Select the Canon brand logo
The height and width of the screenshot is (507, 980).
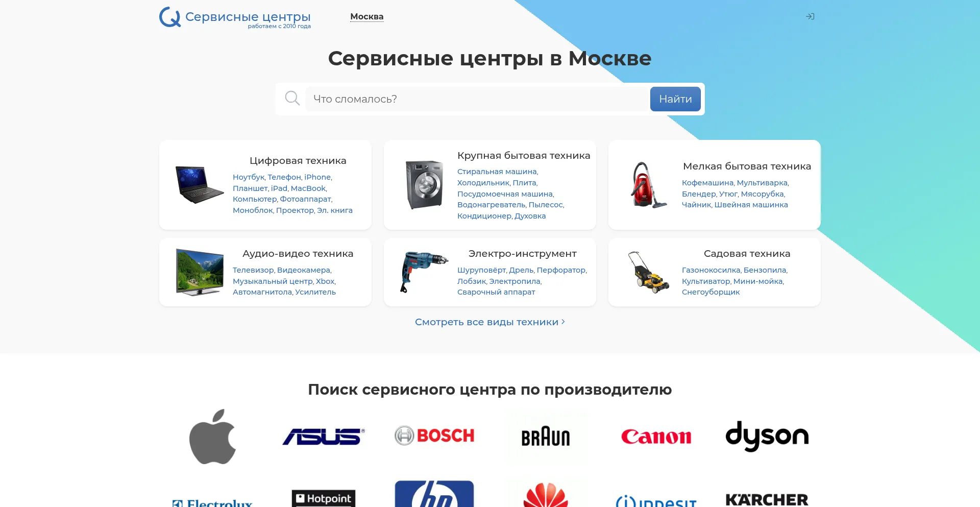[x=656, y=437]
